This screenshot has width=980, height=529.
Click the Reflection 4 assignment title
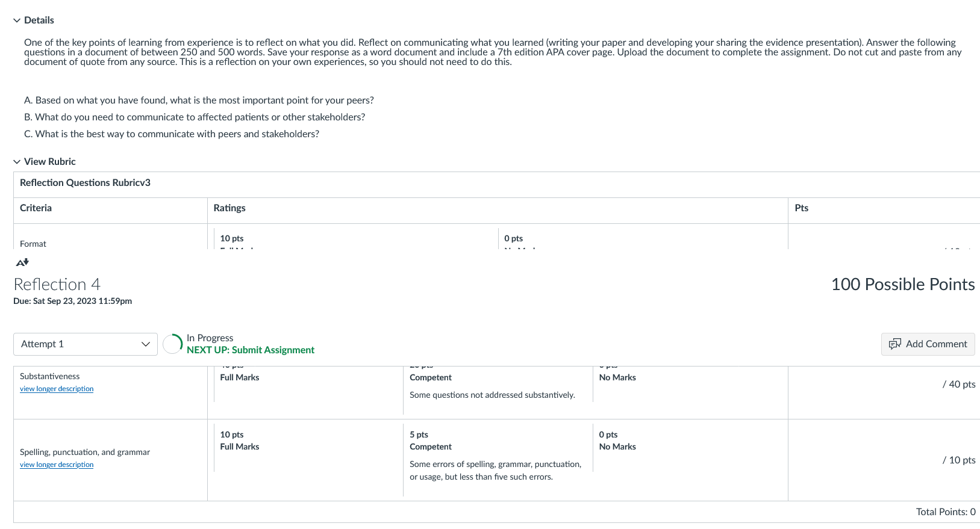pos(57,285)
